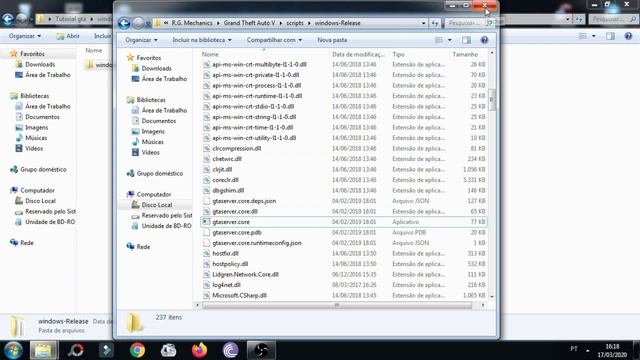The width and height of the screenshot is (640, 360).
Task: Click Abrir in background Explorer window
Action: click(x=69, y=36)
